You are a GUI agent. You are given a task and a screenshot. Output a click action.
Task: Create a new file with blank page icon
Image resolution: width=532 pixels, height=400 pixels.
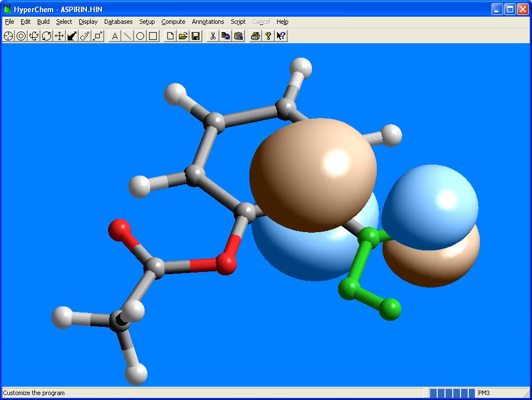[x=170, y=36]
